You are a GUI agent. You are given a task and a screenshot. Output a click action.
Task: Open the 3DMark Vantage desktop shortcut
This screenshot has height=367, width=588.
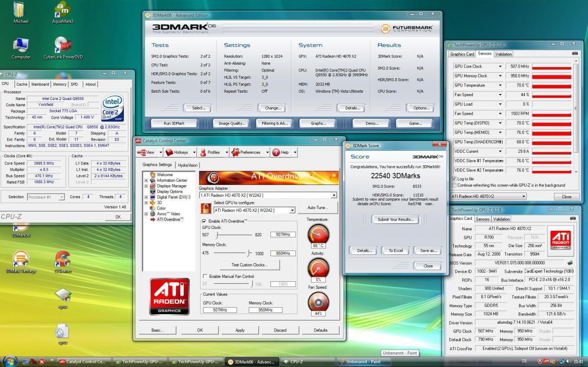coord(20,261)
